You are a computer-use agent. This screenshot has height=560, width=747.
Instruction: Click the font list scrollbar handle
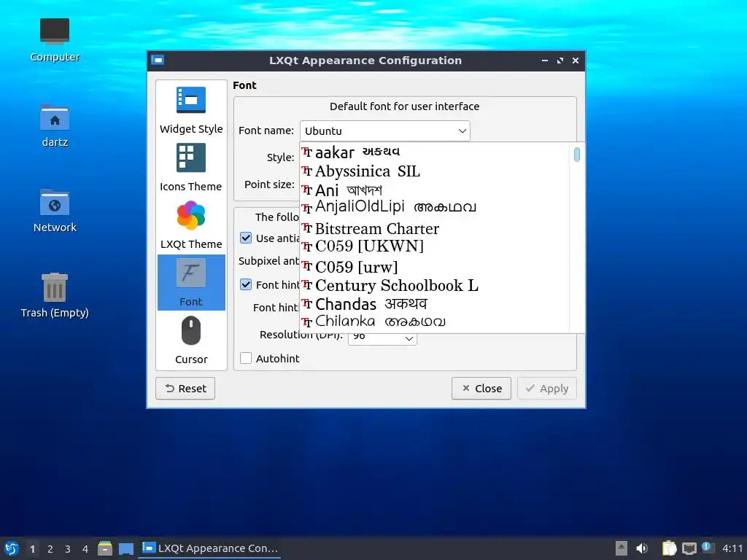pos(577,155)
